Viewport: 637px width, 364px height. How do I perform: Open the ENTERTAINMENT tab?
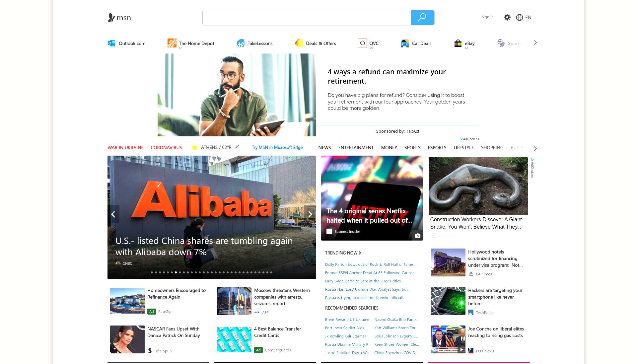[356, 148]
